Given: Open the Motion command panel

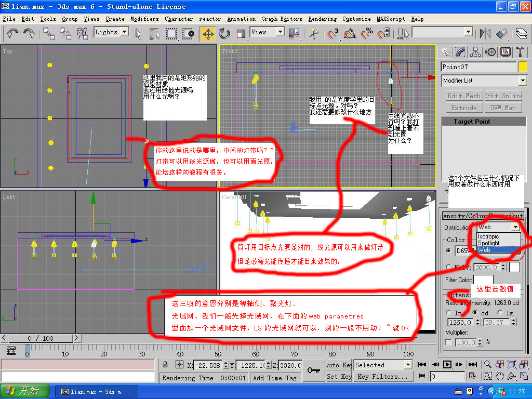Looking at the screenshot, I should (490, 52).
